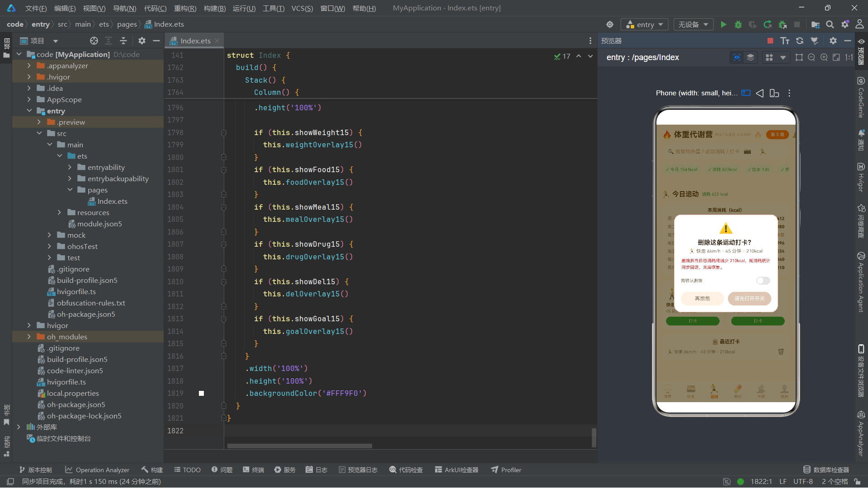Image resolution: width=868 pixels, height=488 pixels.
Task: Open VCS(S) menu
Action: tap(302, 8)
